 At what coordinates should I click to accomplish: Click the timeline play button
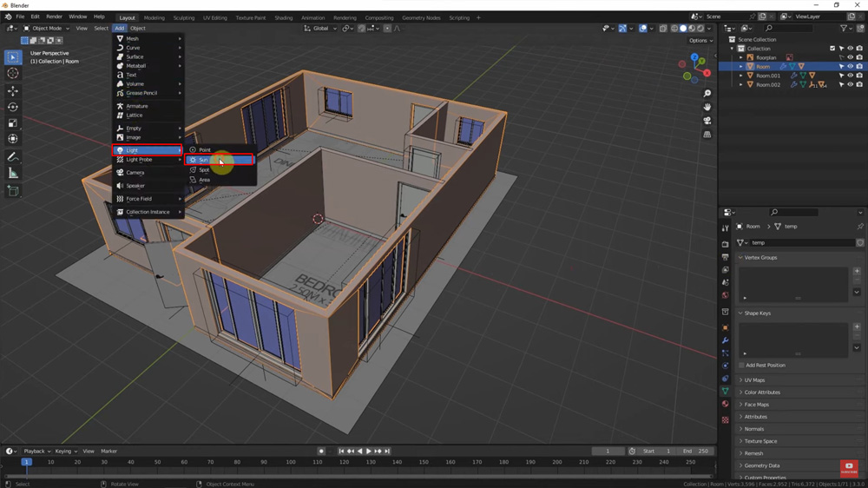(369, 452)
